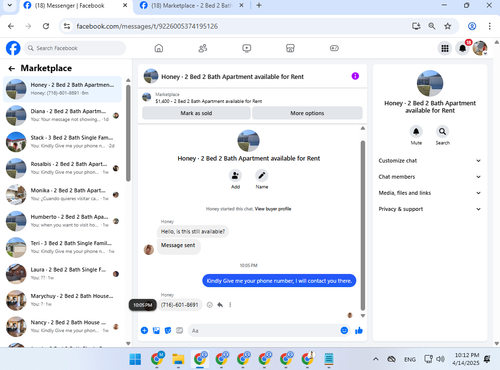Open more actions plus icon in composer
Screen dimensions: 500x370
click(x=144, y=330)
